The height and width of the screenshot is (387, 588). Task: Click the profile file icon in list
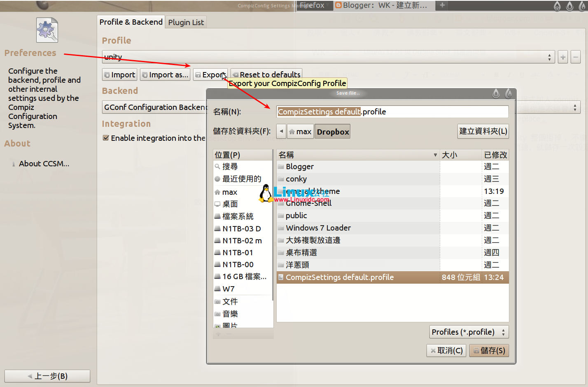click(281, 277)
